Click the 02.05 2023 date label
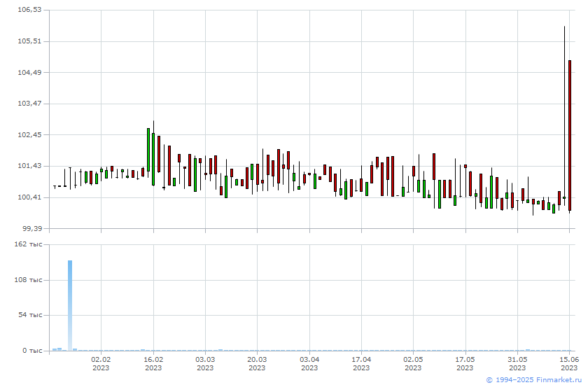This screenshot has height=385, width=588. tap(413, 363)
